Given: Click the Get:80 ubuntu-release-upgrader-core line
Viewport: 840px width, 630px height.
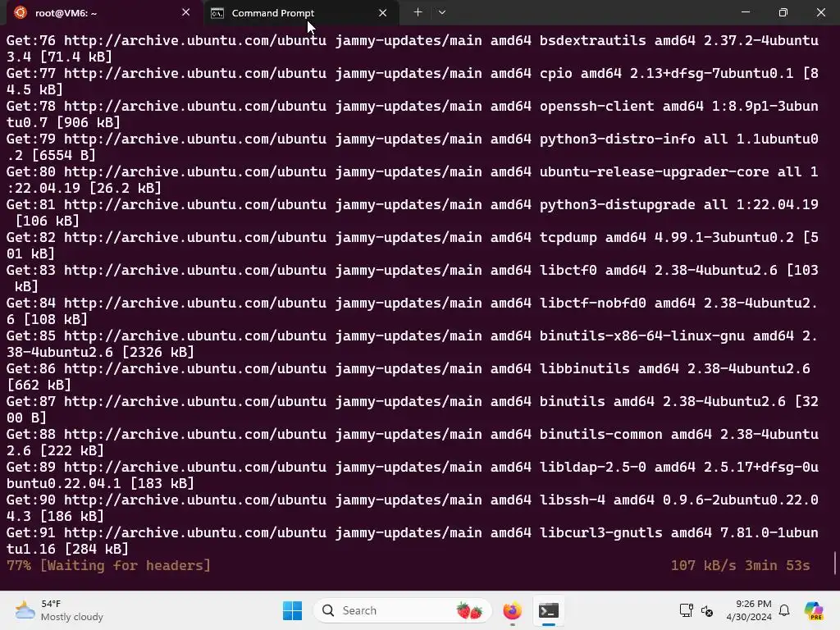Looking at the screenshot, I should click(x=413, y=180).
